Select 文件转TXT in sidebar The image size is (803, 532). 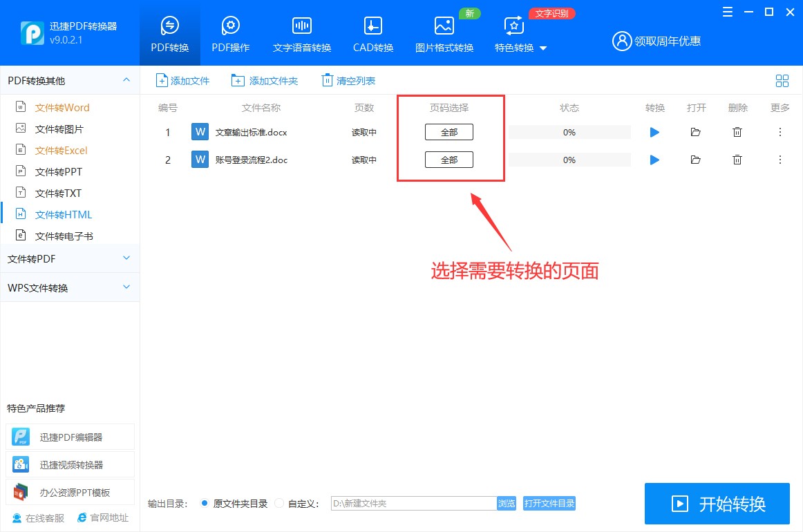click(x=58, y=193)
